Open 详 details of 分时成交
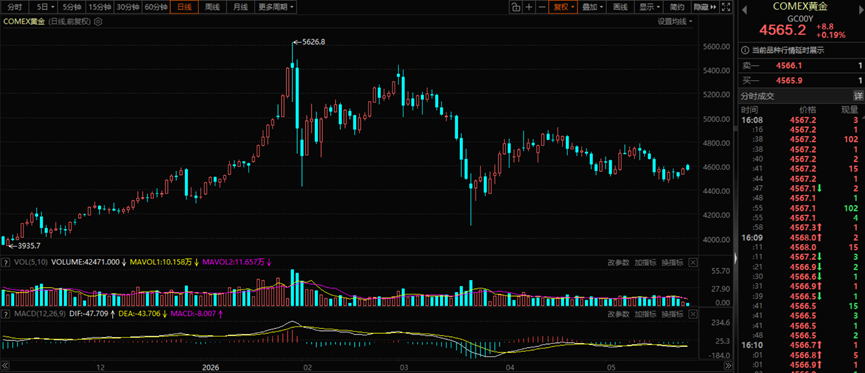This screenshot has width=865, height=373. click(x=858, y=96)
